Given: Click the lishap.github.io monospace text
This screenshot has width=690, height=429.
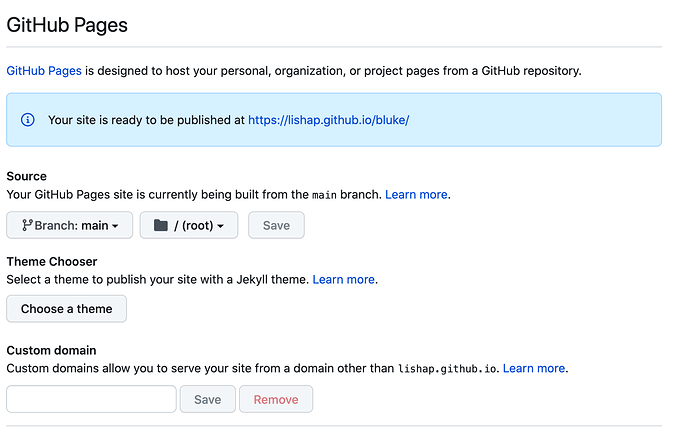Looking at the screenshot, I should 447,369.
